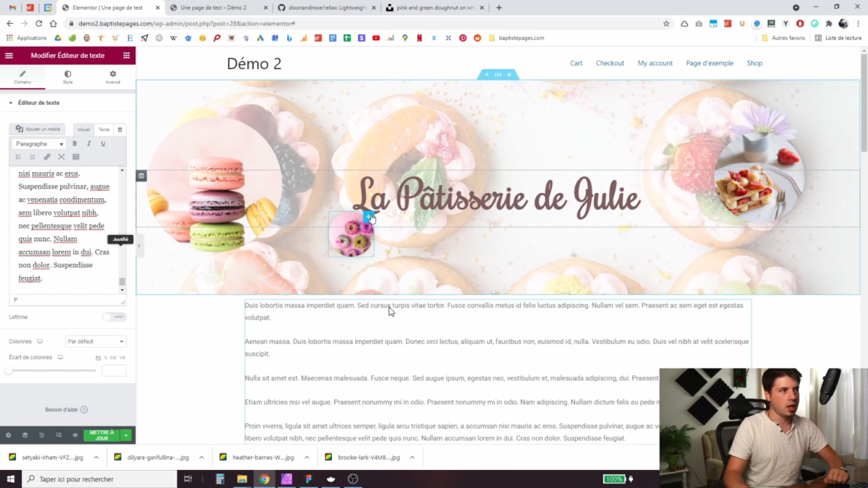The height and width of the screenshot is (488, 868).
Task: Click the column edit handle icon
Action: [x=141, y=176]
